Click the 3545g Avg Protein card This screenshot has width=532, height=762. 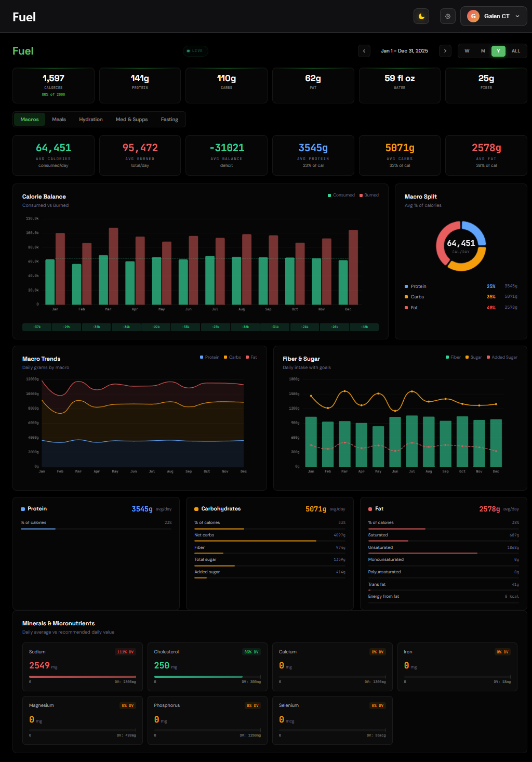[x=313, y=155]
